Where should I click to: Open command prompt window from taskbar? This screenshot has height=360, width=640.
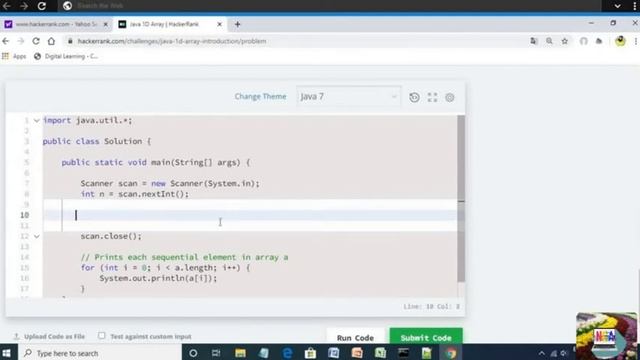pos(403,353)
